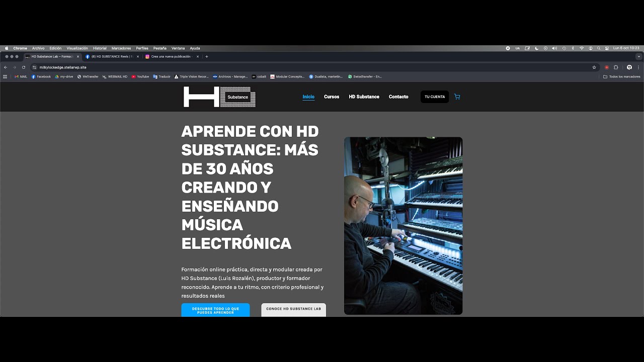Open the Triple Vision Recor... bookmark

point(191,76)
